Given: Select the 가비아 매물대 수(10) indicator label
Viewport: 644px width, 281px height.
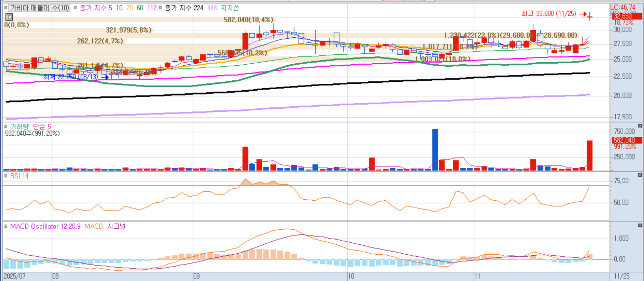Looking at the screenshot, I should click(x=39, y=8).
